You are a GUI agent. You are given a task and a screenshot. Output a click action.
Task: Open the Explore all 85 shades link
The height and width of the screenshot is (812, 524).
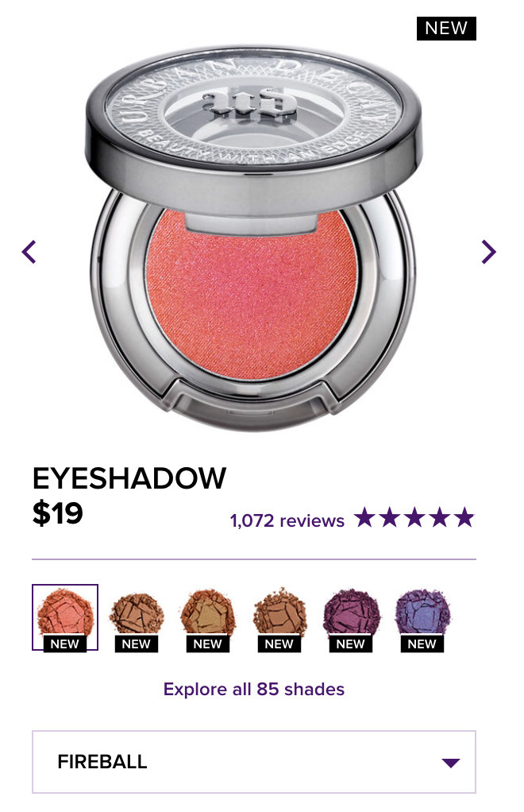[254, 690]
